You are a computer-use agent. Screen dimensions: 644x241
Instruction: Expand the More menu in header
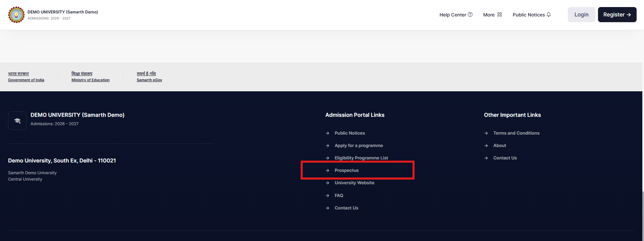point(489,15)
